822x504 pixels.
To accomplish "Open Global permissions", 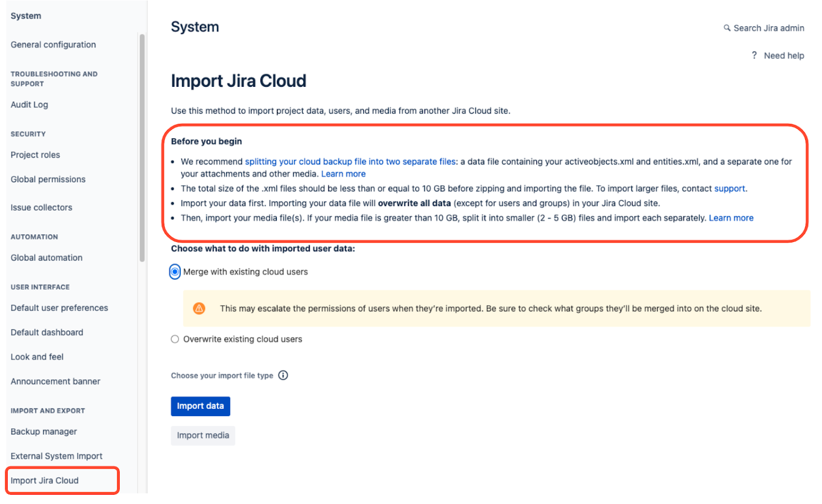I will tap(48, 179).
